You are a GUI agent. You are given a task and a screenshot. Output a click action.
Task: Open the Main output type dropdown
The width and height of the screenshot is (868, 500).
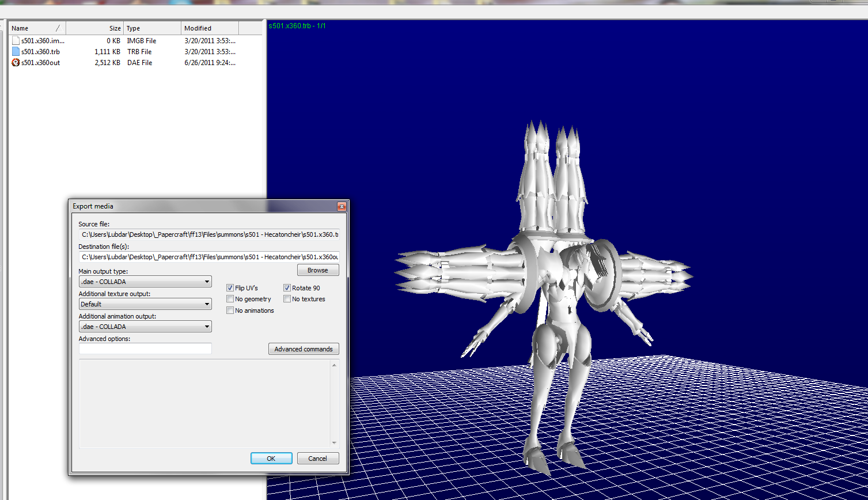[145, 282]
